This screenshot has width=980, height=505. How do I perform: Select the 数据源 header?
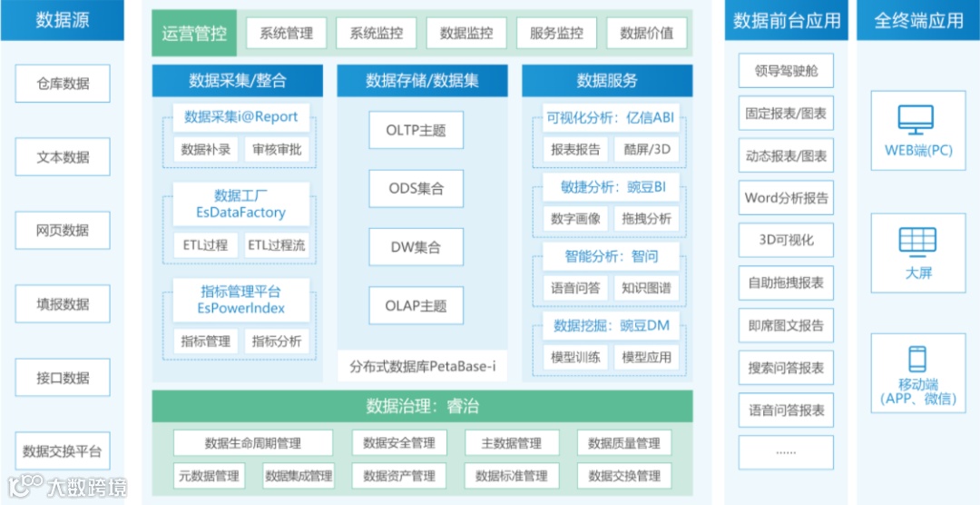pyautogui.click(x=62, y=20)
